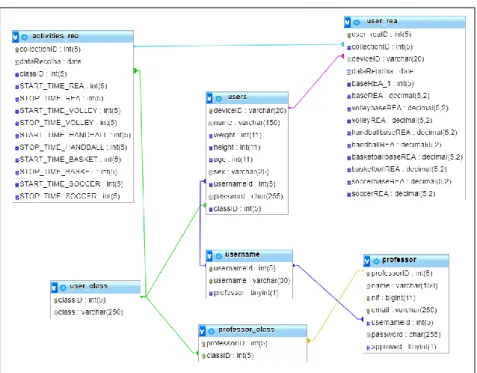Image resolution: width=477 pixels, height=373 pixels.
Task: Collapse the professor table with its V toggle
Action: pos(367,261)
